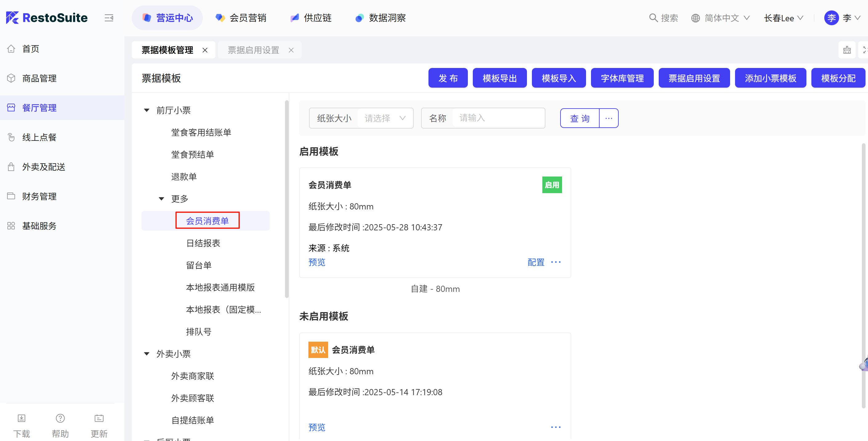
Task: Click the template list right scrollbar
Action: coord(864,276)
